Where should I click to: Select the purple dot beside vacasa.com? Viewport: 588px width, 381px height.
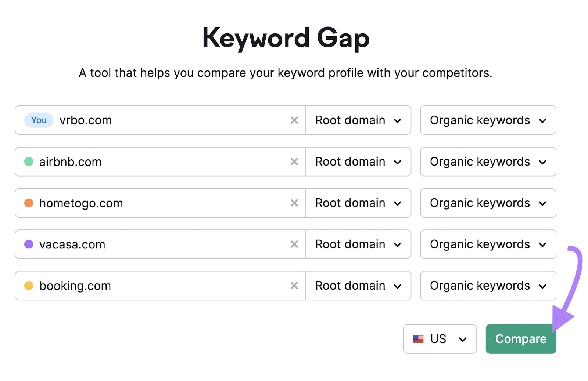pos(29,244)
